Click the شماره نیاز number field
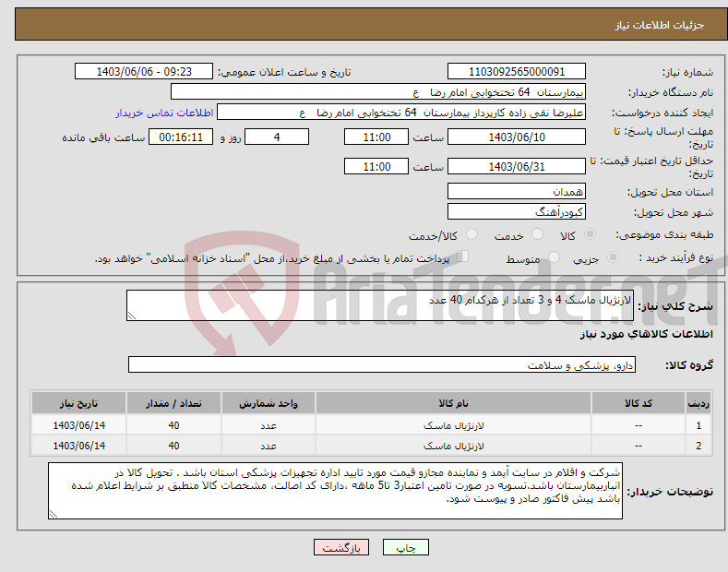Viewport: 728px width, 572px height. click(517, 72)
